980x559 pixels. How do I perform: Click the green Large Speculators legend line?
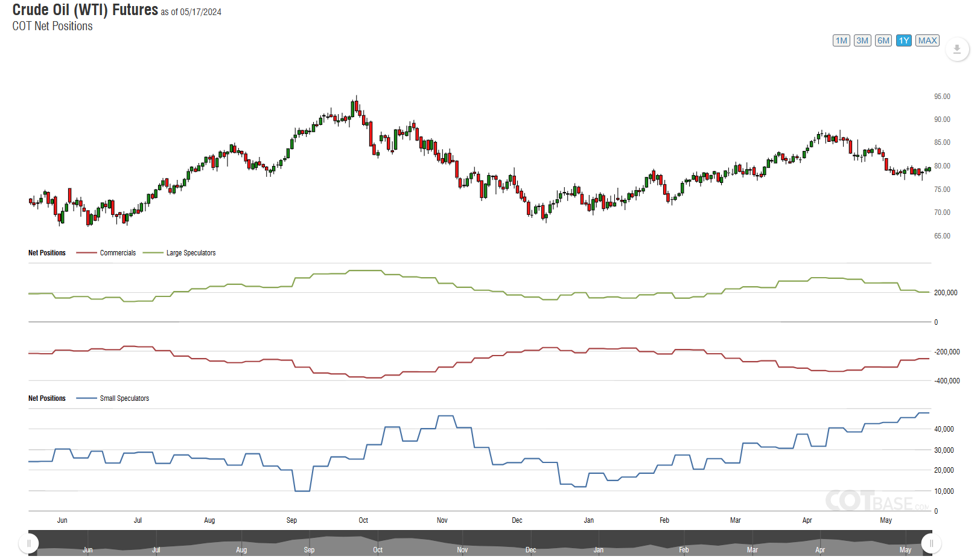click(x=153, y=253)
